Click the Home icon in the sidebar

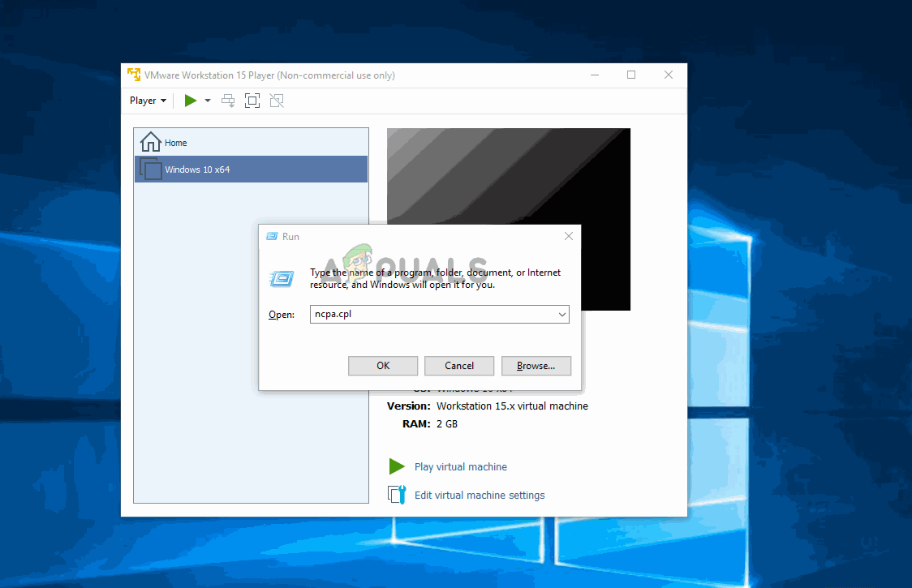[x=151, y=141]
